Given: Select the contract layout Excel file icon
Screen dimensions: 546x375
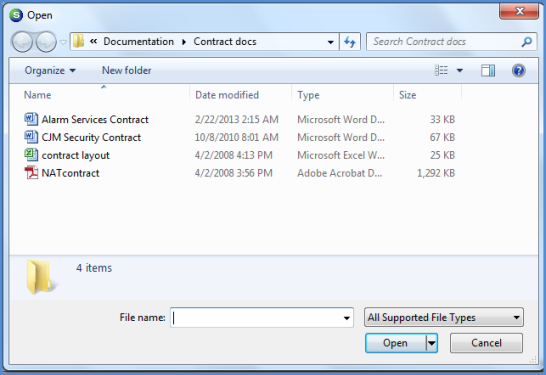Looking at the screenshot, I should 31,155.
